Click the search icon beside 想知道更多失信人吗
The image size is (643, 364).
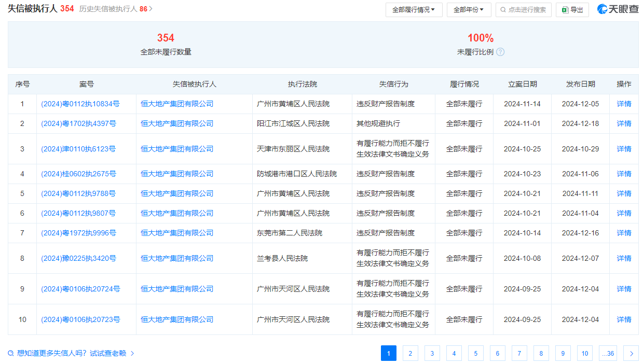click(11, 354)
